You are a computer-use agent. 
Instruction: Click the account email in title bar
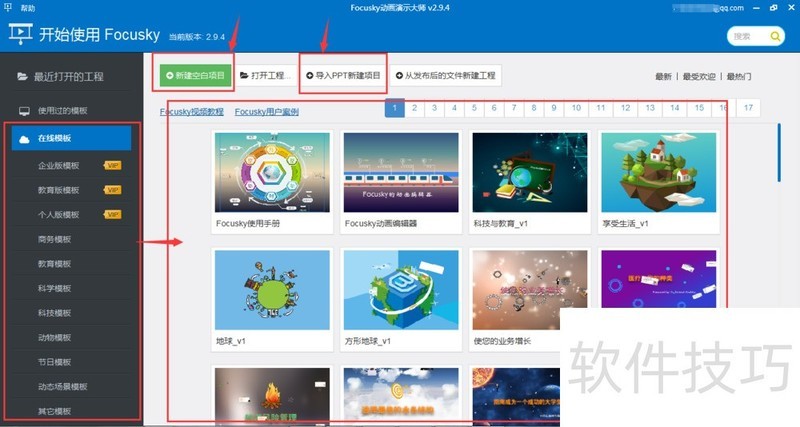(708, 8)
